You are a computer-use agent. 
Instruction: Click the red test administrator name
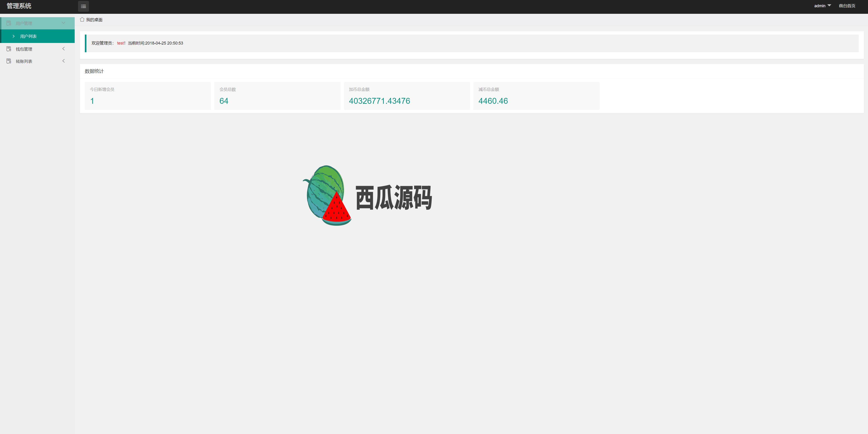pyautogui.click(x=121, y=43)
